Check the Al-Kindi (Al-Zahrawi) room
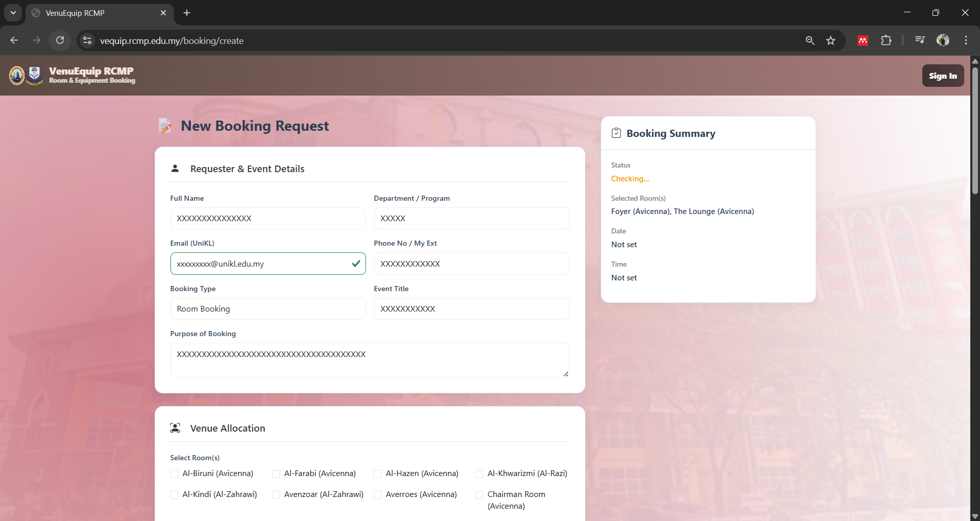 click(x=175, y=495)
